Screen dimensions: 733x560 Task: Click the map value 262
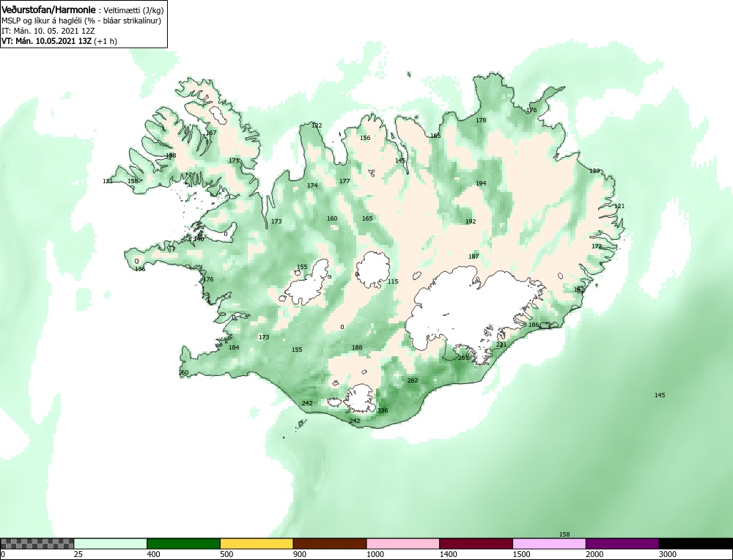(412, 380)
